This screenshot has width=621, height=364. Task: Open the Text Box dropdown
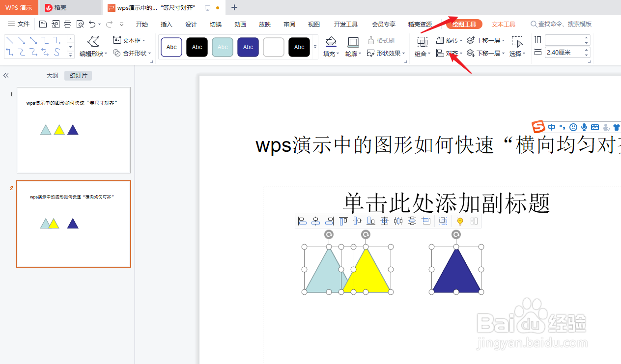pyautogui.click(x=129, y=40)
